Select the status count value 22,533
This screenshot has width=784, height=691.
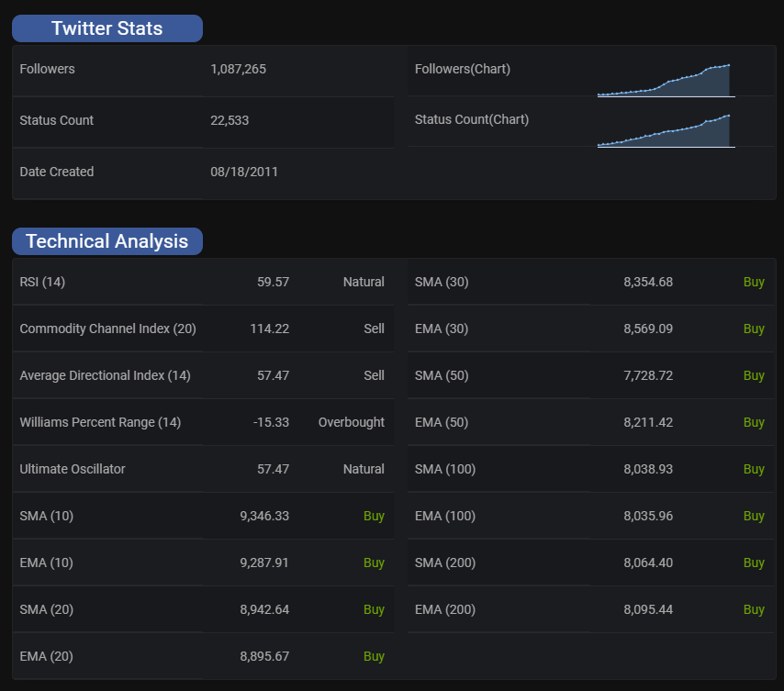tap(230, 120)
